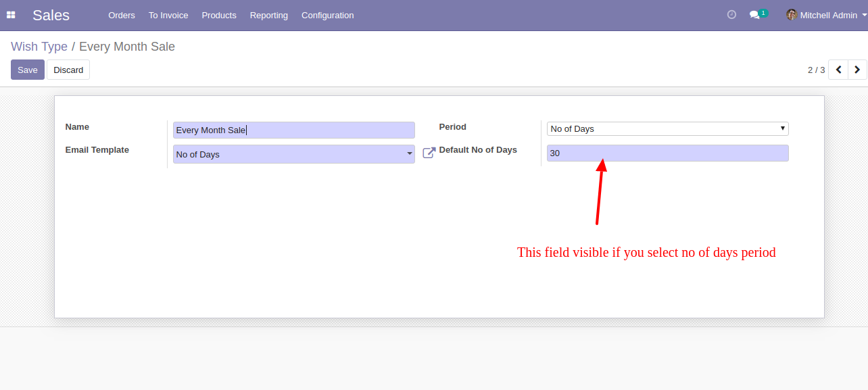The image size is (868, 390).
Task: Open Mitchell Admin user dropdown
Action: tap(827, 15)
